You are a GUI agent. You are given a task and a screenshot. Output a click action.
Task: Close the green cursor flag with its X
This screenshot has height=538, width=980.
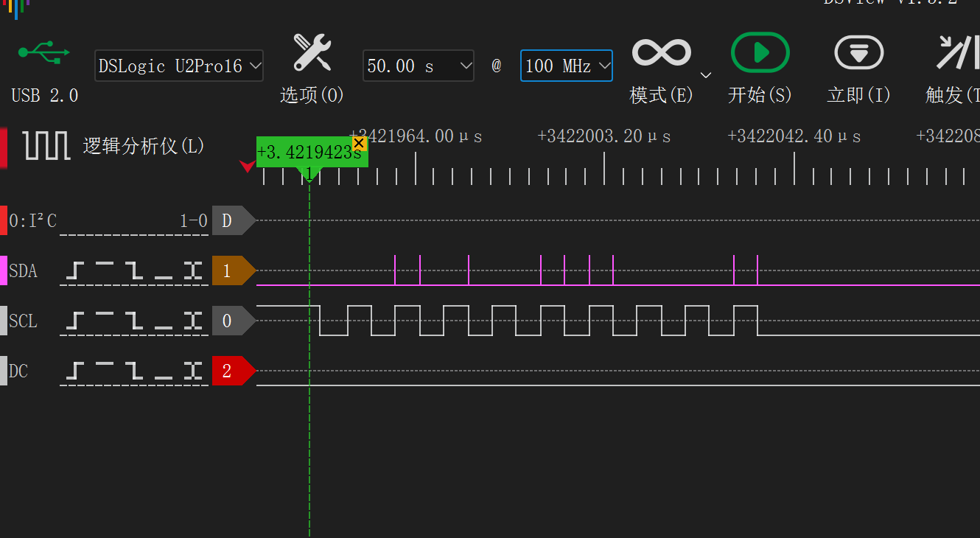tap(359, 143)
